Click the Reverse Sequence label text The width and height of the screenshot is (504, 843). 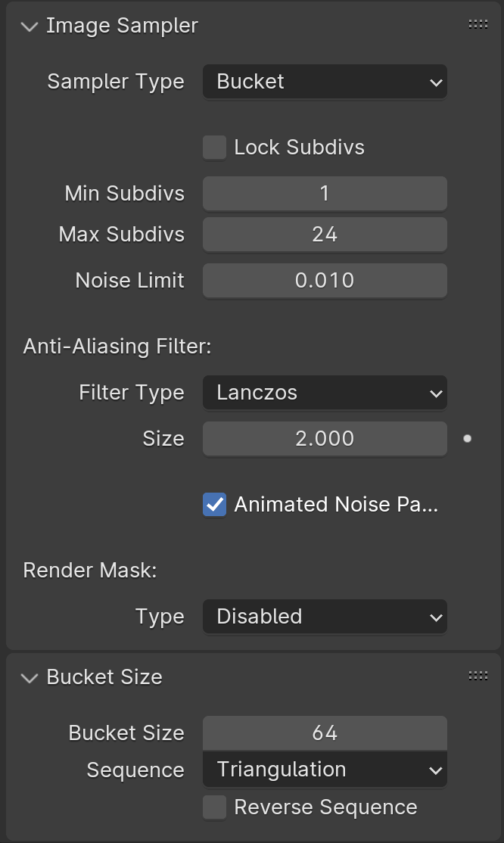(325, 807)
